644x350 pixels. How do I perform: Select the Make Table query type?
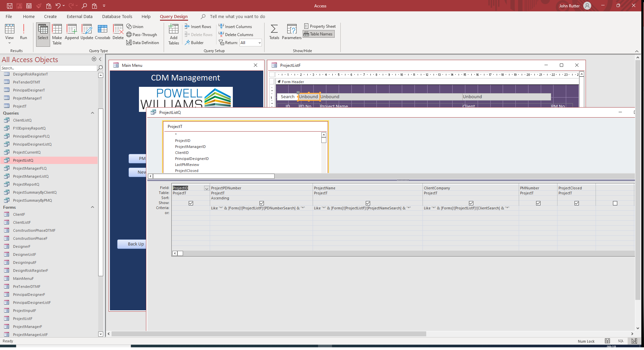(57, 33)
